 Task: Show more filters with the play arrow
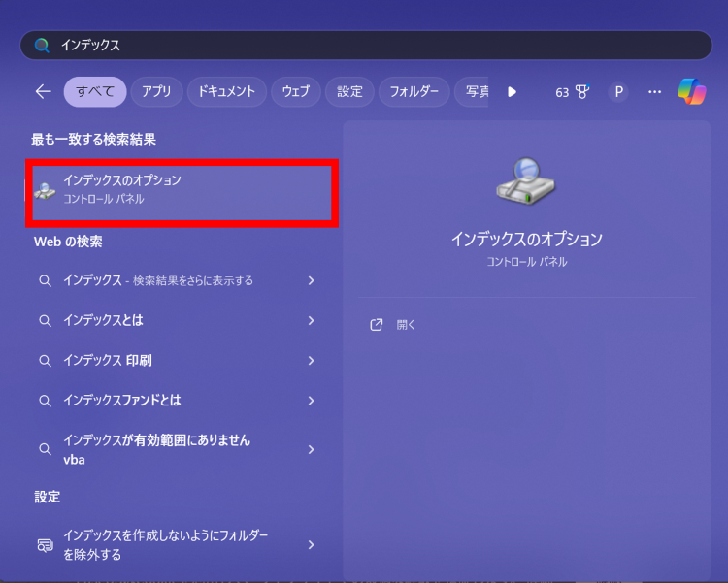pos(512,92)
